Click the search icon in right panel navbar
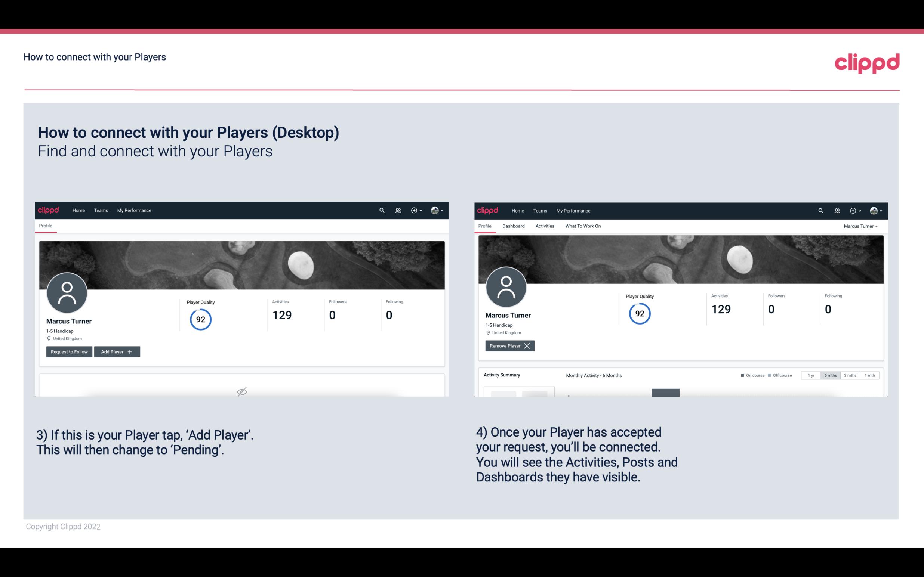 click(x=820, y=210)
